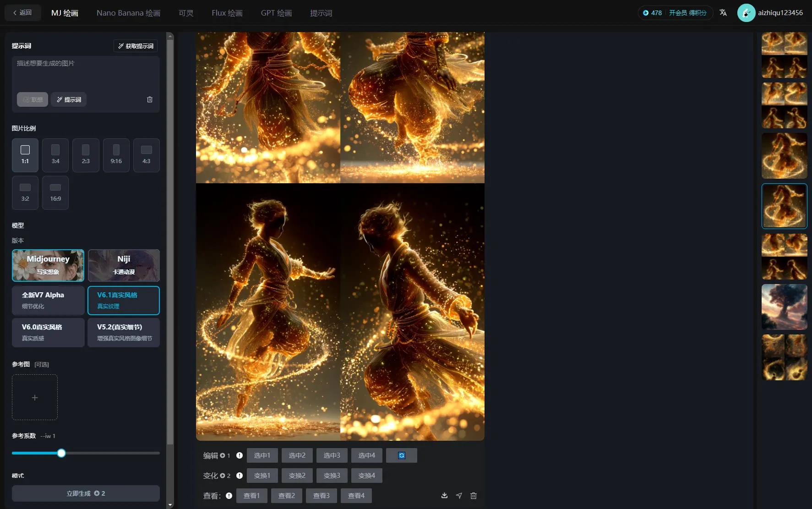This screenshot has height=509, width=812.
Task: Switch model to Niji 卡通动漫
Action: (124, 265)
